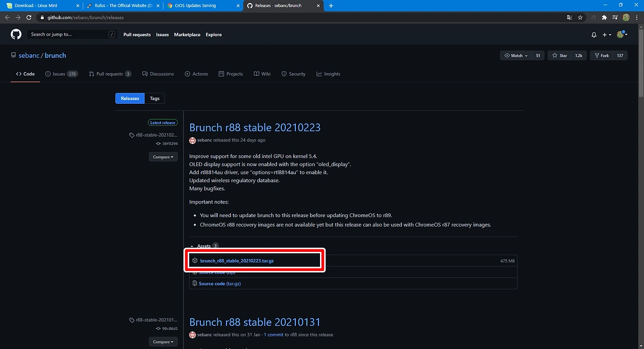
Task: Open commit 30f8294
Action: [170, 144]
